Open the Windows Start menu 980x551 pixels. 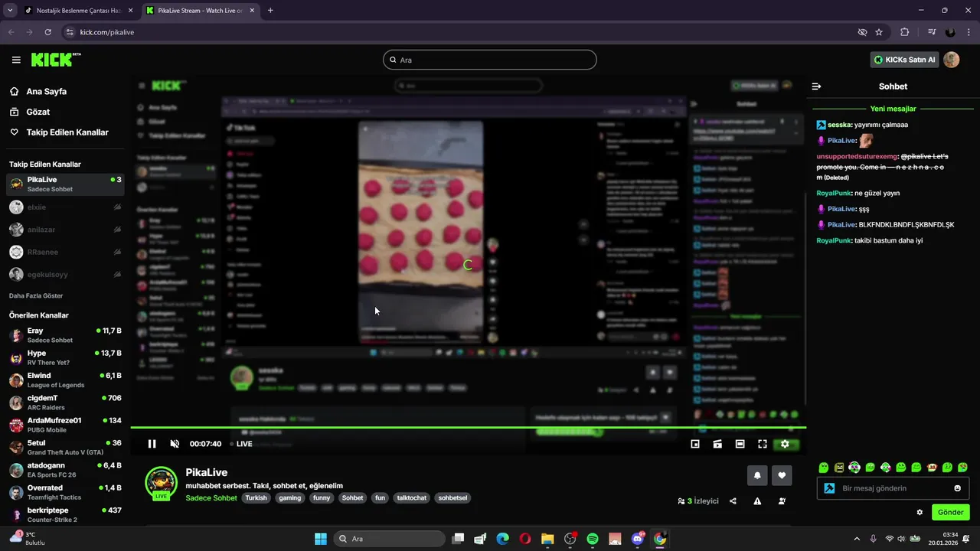[321, 539]
